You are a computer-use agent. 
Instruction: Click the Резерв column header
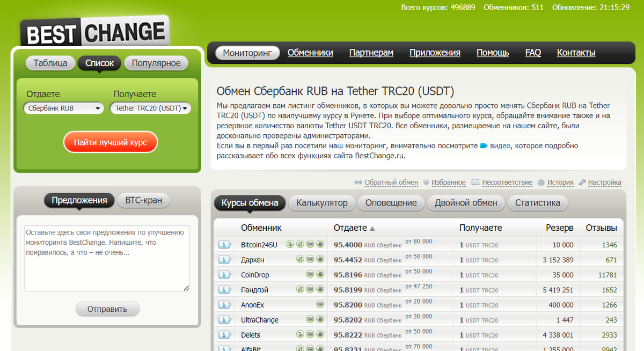(560, 228)
